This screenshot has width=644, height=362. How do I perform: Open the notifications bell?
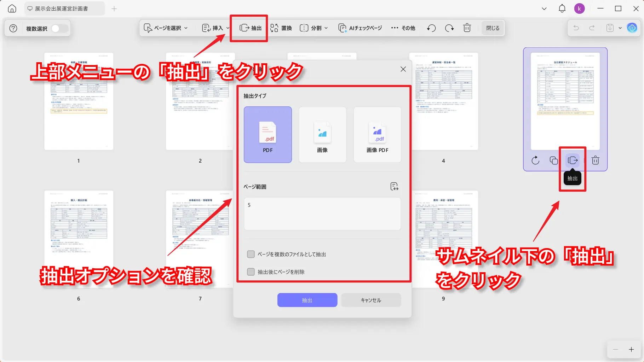[562, 8]
